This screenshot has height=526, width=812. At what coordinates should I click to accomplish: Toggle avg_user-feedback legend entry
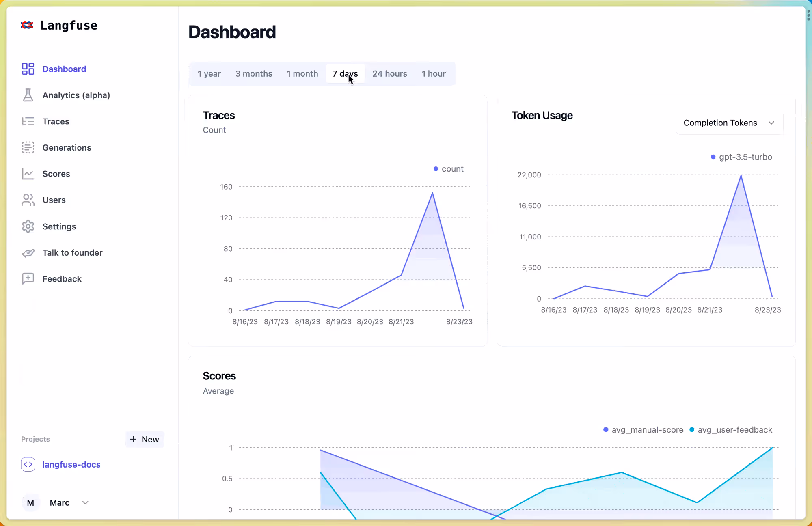[731, 430]
